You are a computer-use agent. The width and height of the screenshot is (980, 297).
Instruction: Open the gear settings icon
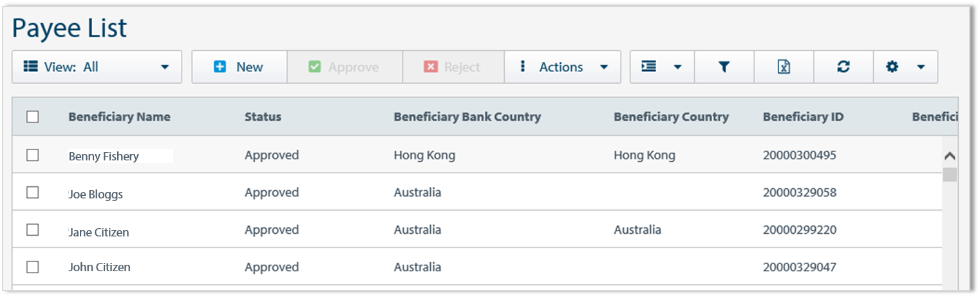892,67
